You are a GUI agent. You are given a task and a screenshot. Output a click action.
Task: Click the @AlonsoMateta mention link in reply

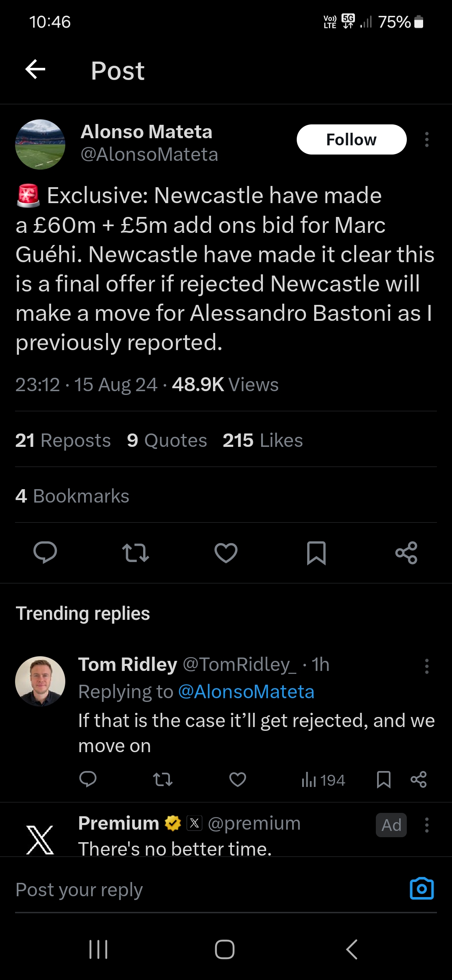tap(246, 692)
